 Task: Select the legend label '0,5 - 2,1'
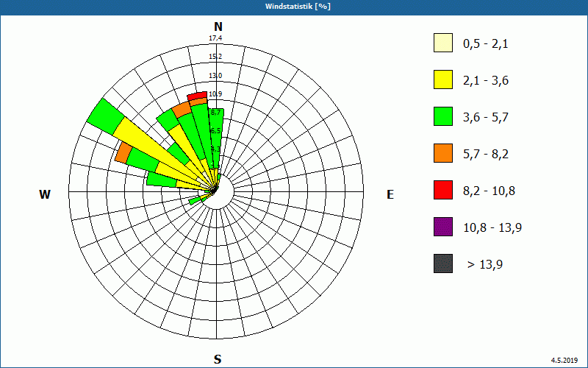tap(486, 44)
